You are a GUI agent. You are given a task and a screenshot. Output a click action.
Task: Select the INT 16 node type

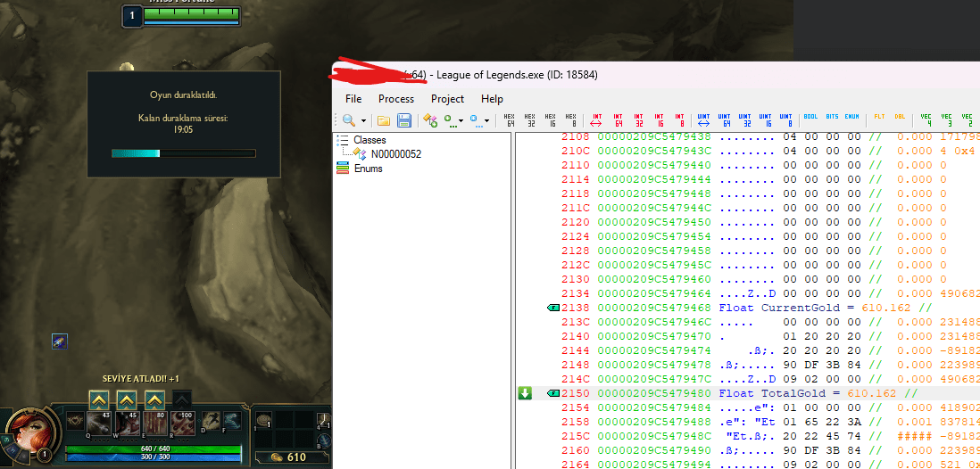pos(660,119)
